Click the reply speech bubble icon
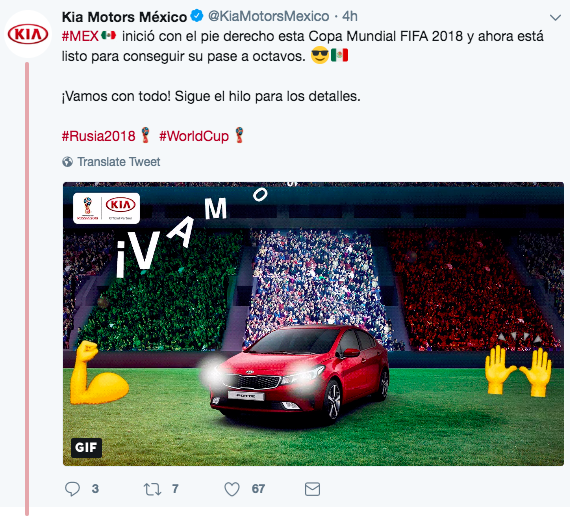 tap(72, 489)
